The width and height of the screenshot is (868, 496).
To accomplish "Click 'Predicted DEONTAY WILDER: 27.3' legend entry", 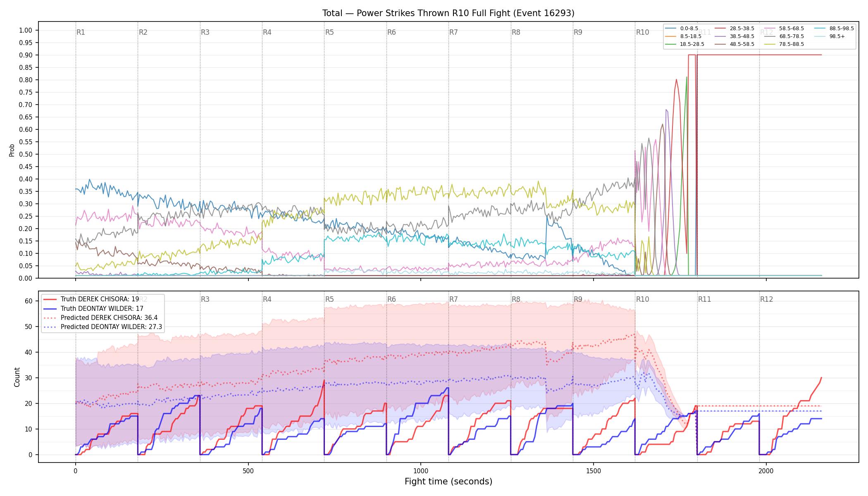I will 103,327.
